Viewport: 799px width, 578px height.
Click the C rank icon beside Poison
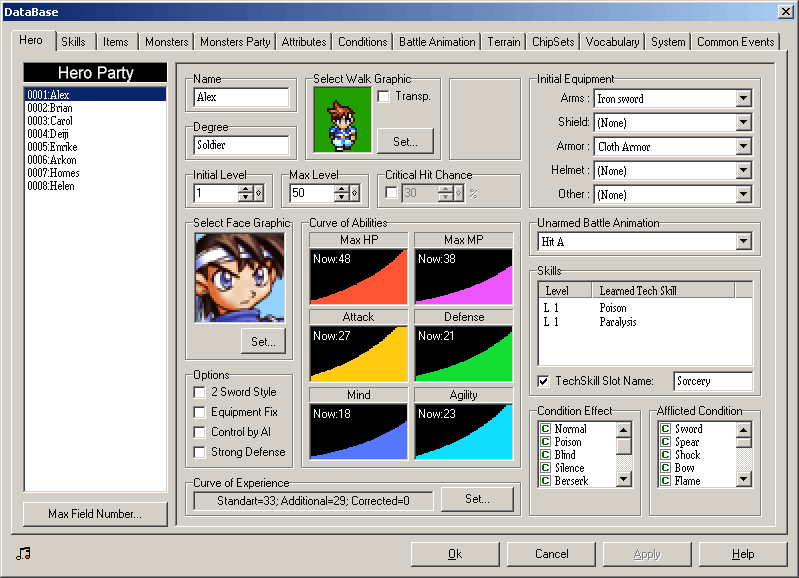[545, 442]
